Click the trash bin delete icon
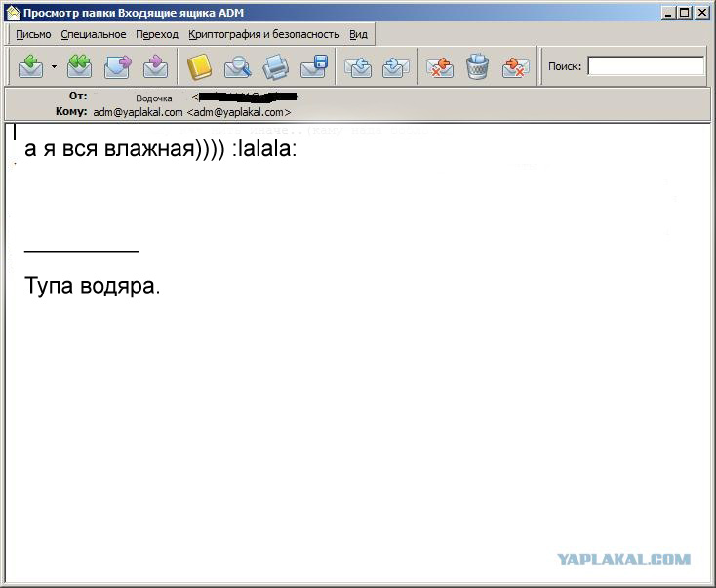Viewport: 716px width, 588px height. pyautogui.click(x=478, y=66)
